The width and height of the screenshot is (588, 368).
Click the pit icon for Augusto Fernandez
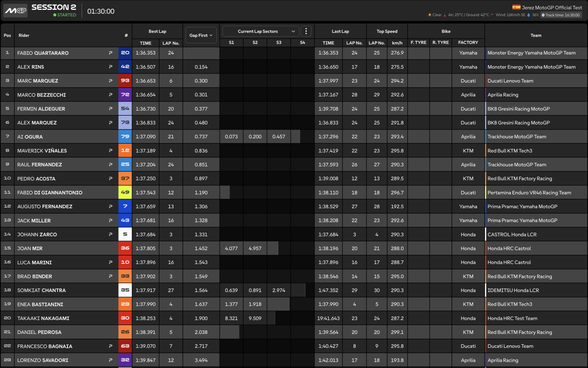tap(111, 206)
